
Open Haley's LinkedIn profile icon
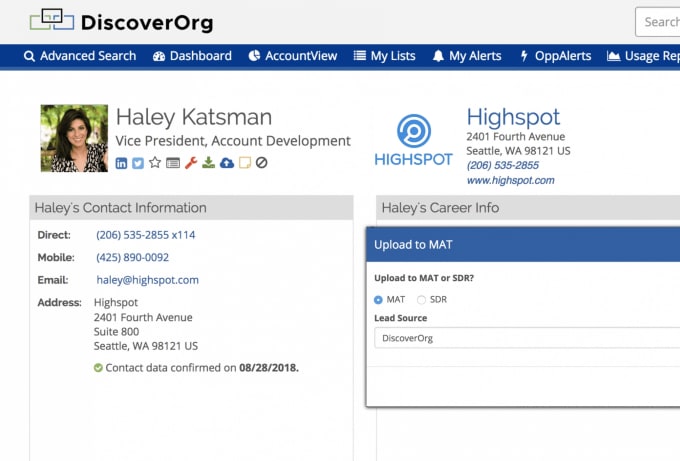(121, 163)
